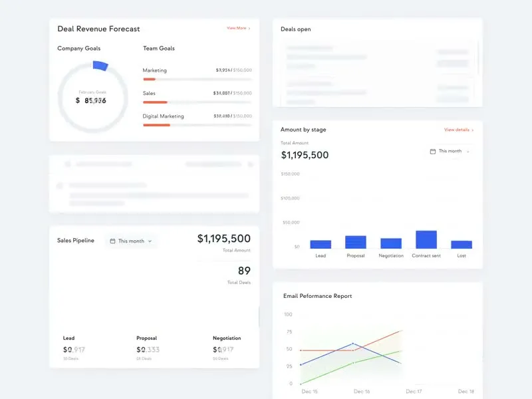Click the Contract sent bar in the chart
This screenshot has height=399, width=532.
click(x=426, y=239)
